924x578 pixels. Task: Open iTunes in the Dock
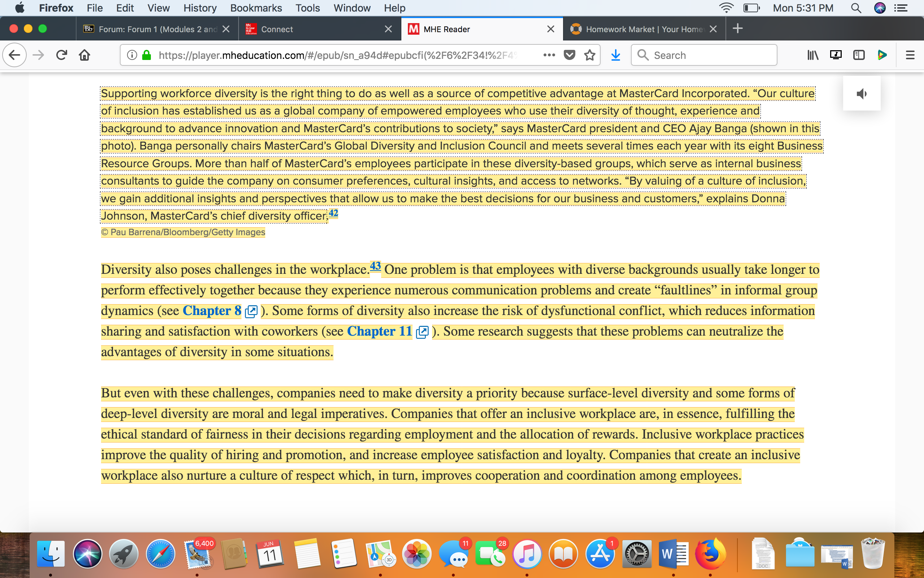tap(527, 553)
